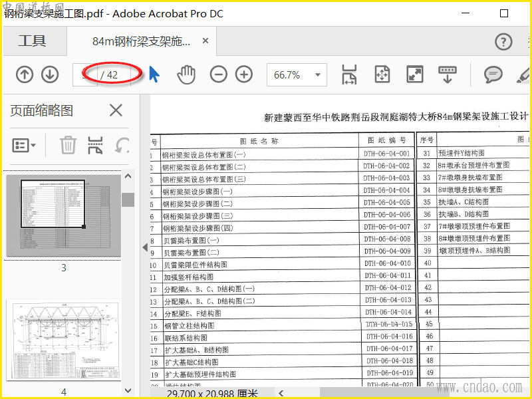Click the text 扩大基础C结构图
The height and width of the screenshot is (399, 532).
tap(192, 362)
